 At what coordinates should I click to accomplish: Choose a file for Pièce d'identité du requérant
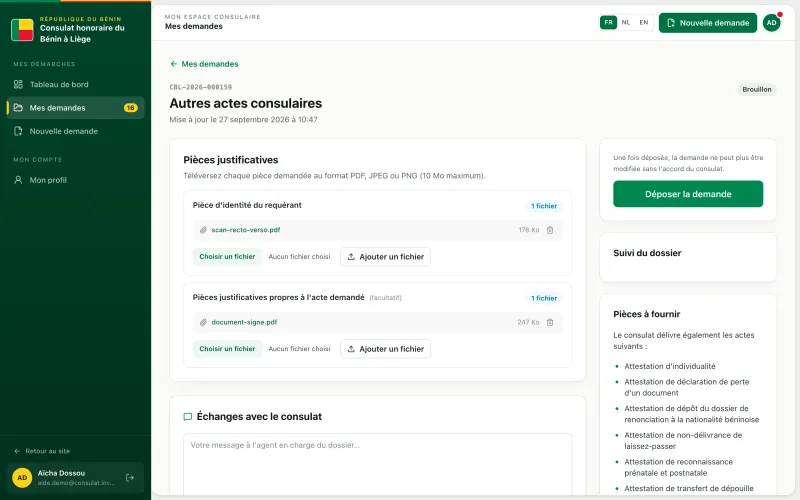point(227,257)
